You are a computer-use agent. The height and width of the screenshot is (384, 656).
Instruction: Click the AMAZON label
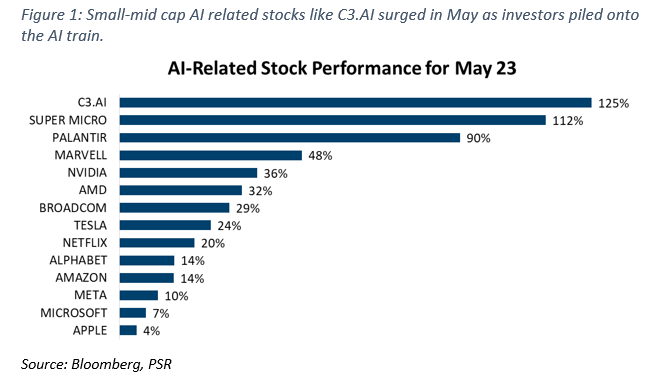pos(81,278)
